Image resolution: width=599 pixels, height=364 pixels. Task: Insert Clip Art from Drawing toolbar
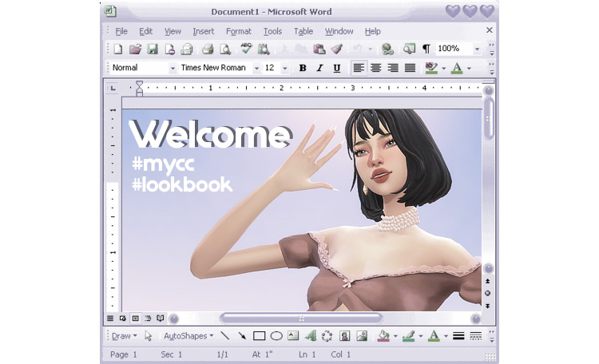pyautogui.click(x=344, y=336)
